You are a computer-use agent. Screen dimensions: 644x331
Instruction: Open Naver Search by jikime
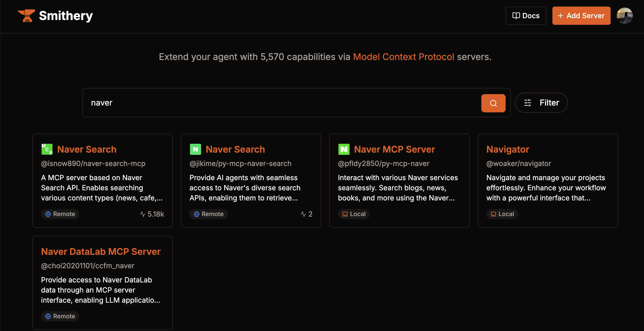point(235,149)
